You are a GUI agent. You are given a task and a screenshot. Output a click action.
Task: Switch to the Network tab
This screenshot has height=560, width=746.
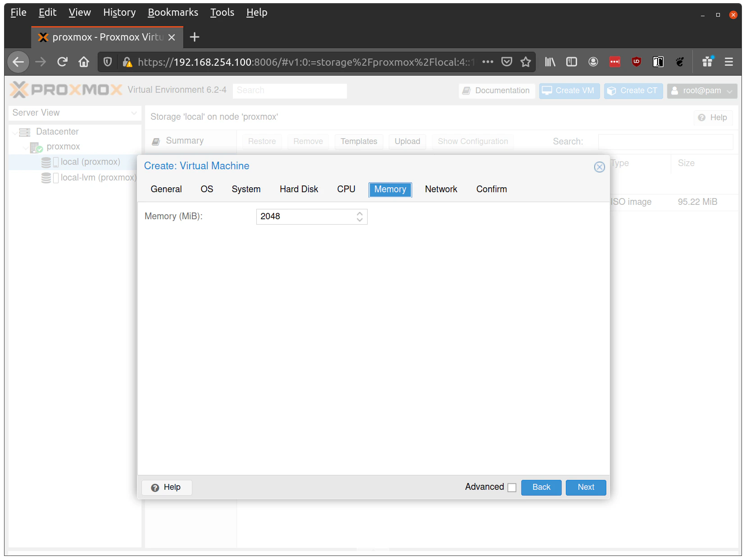(441, 190)
